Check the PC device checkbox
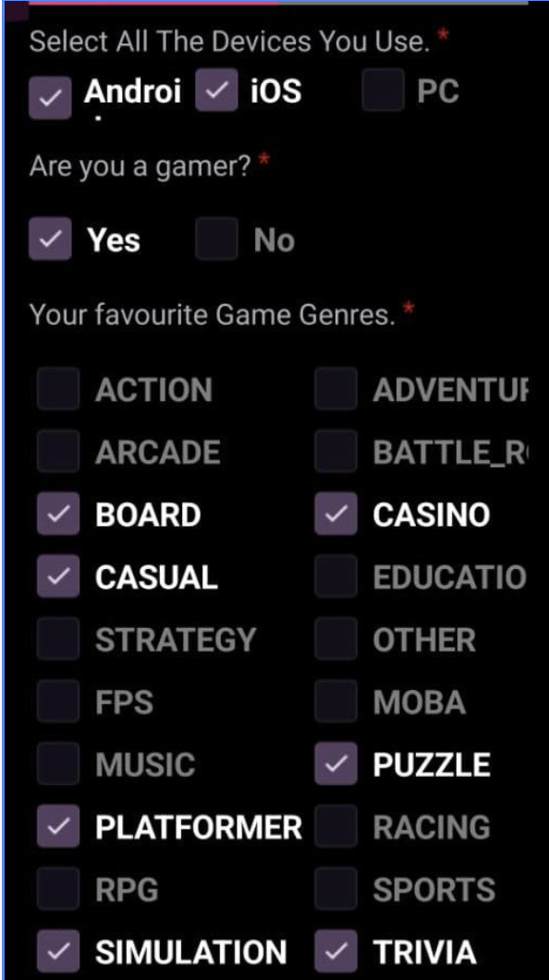The height and width of the screenshot is (980, 549). 383,90
